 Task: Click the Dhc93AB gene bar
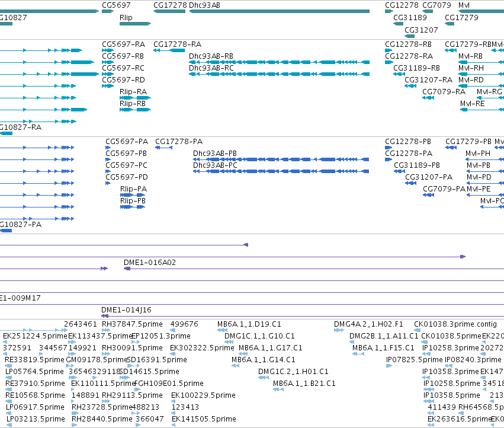(279, 11)
